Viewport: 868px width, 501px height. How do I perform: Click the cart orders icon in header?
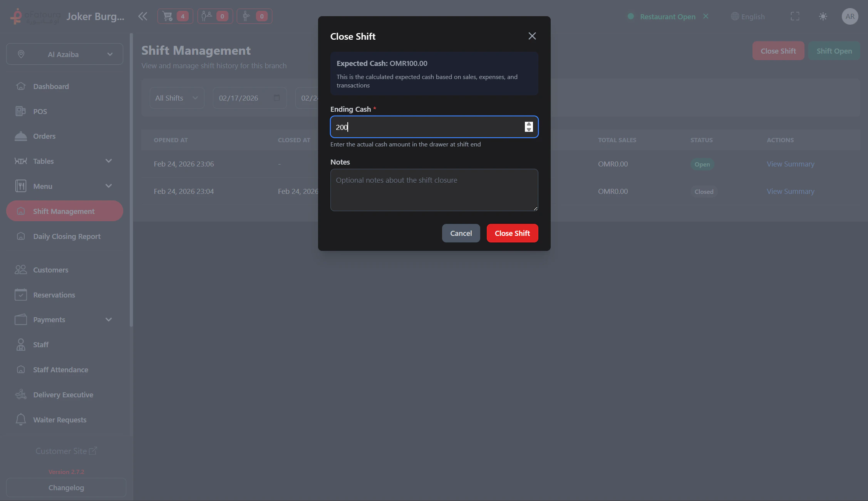point(175,16)
